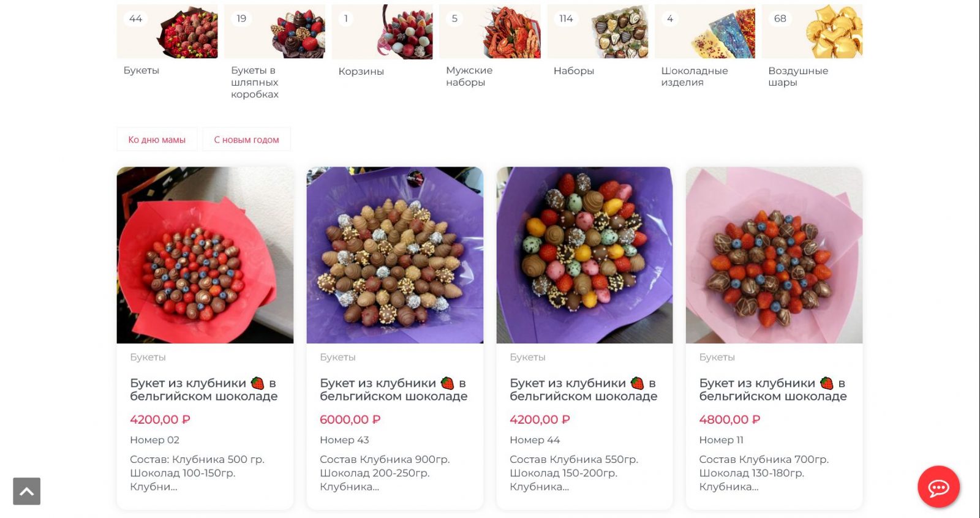Image resolution: width=980 pixels, height=518 pixels.
Task: Click the title of bouquet Номер 43
Action: (393, 389)
